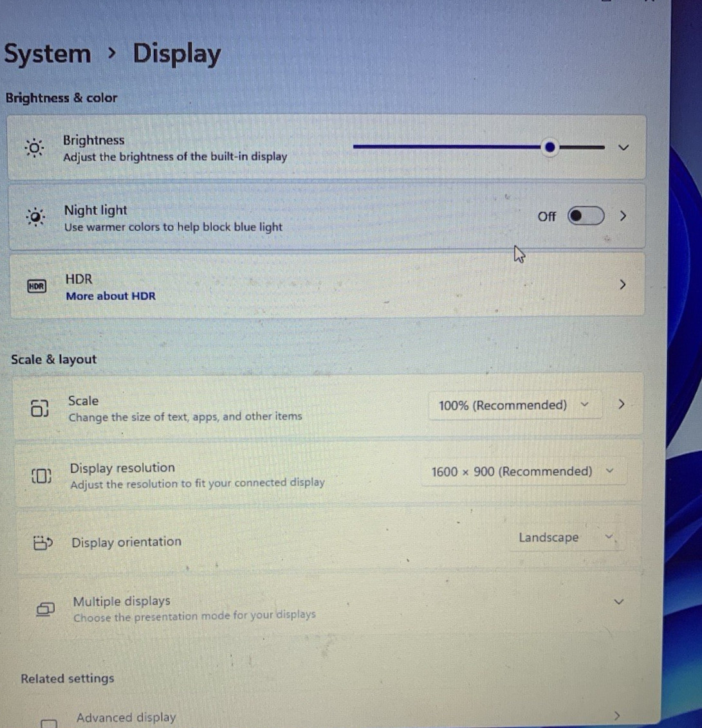Viewport: 702px width, 728px height.
Task: Click the Brightness & color heading
Action: (61, 98)
